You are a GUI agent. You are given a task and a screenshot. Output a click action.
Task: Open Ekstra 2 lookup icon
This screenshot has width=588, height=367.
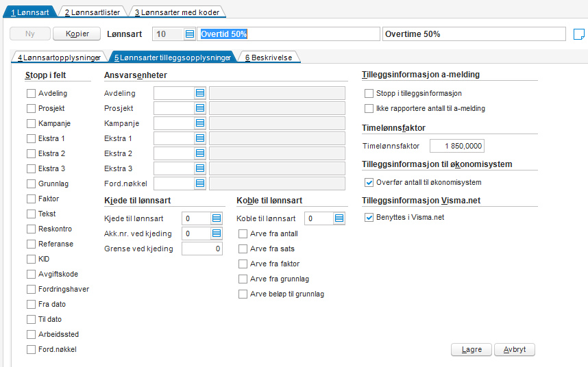tap(200, 153)
